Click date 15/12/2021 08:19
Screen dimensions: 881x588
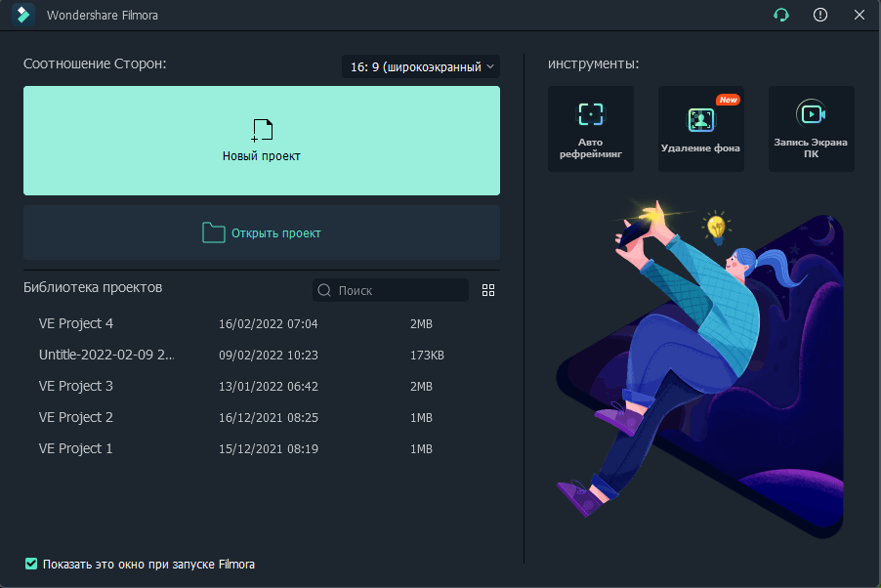[x=268, y=448]
